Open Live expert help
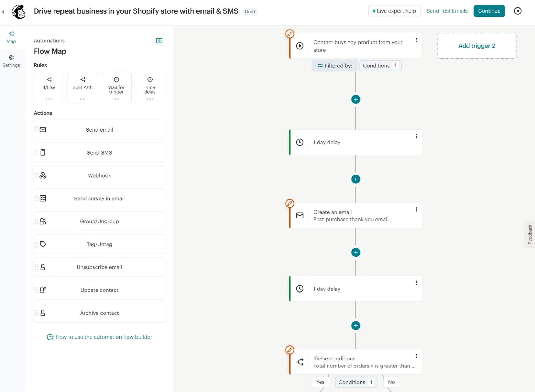Screen dimensions: 535x392 coord(394,11)
